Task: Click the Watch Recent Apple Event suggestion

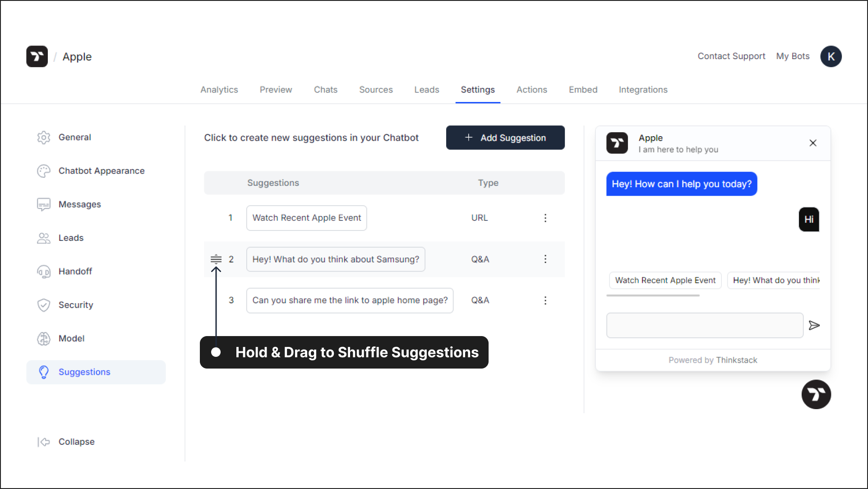Action: 306,218
